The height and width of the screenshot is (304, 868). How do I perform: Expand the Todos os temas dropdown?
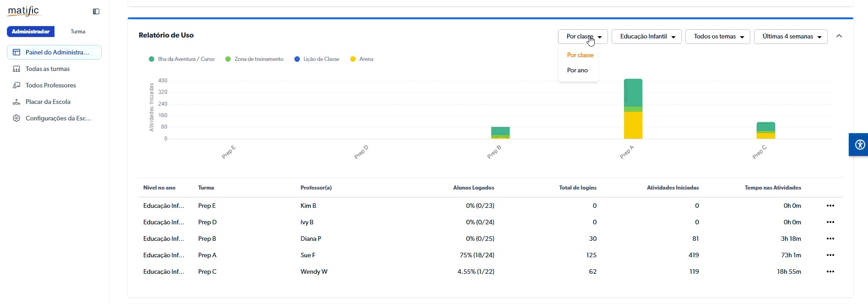(718, 37)
